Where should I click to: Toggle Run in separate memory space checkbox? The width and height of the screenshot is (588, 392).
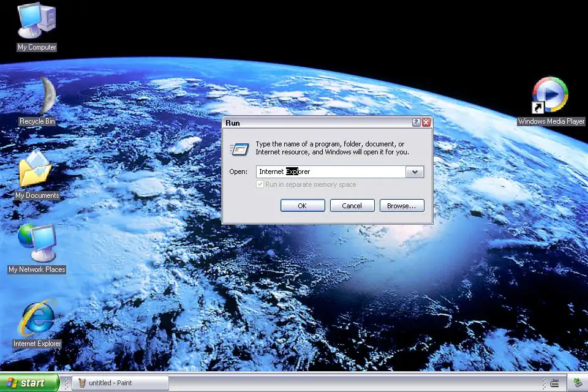(x=260, y=184)
